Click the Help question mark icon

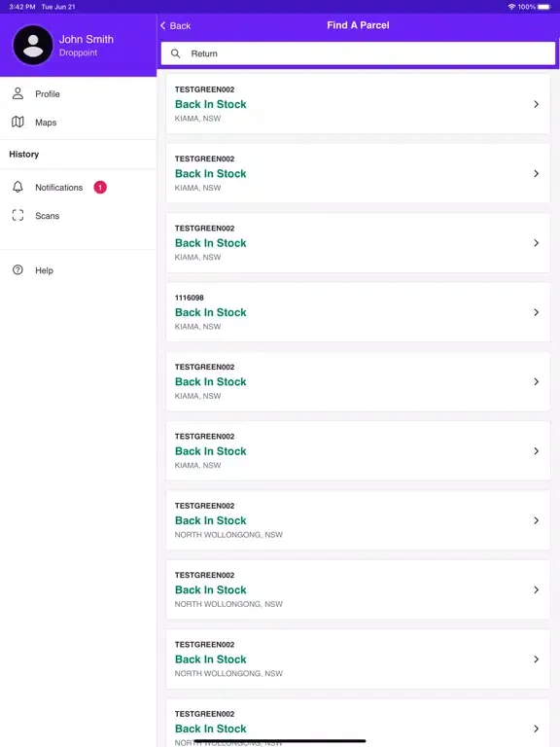pos(17,269)
